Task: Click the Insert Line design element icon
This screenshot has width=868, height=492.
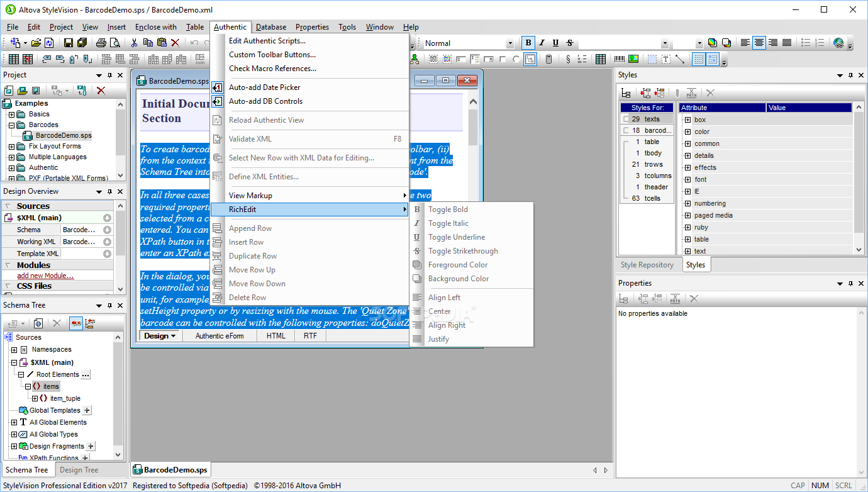Action: point(680,59)
